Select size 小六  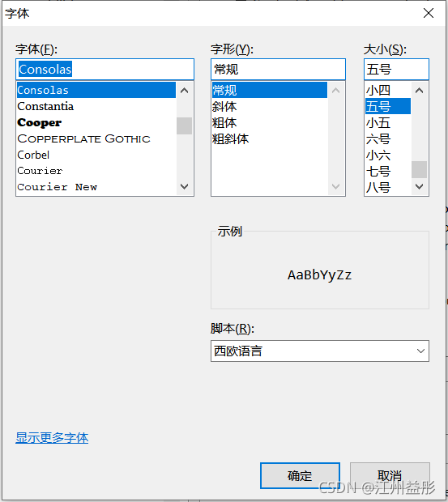(x=388, y=155)
